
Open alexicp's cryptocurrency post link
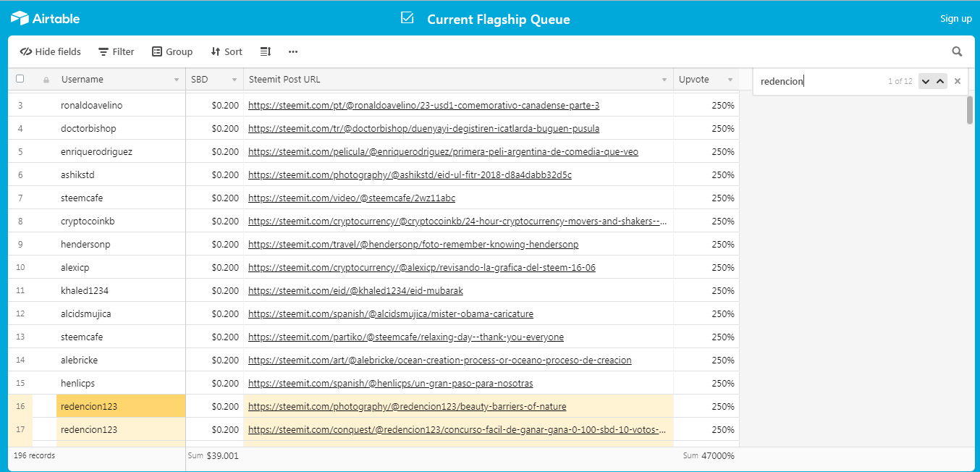(422, 268)
